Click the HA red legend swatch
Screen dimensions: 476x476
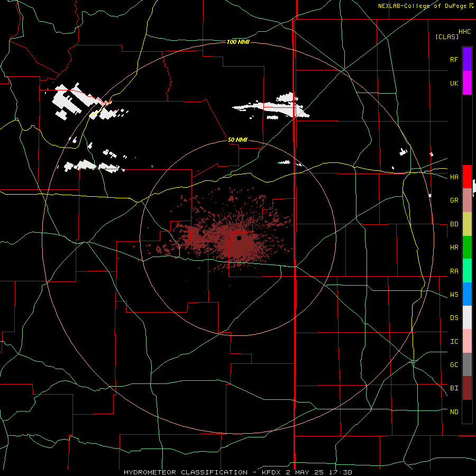(x=467, y=177)
